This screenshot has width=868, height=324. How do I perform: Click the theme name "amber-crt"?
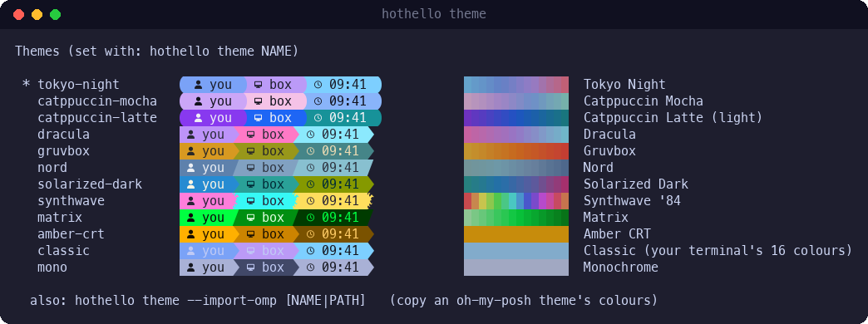click(x=71, y=234)
